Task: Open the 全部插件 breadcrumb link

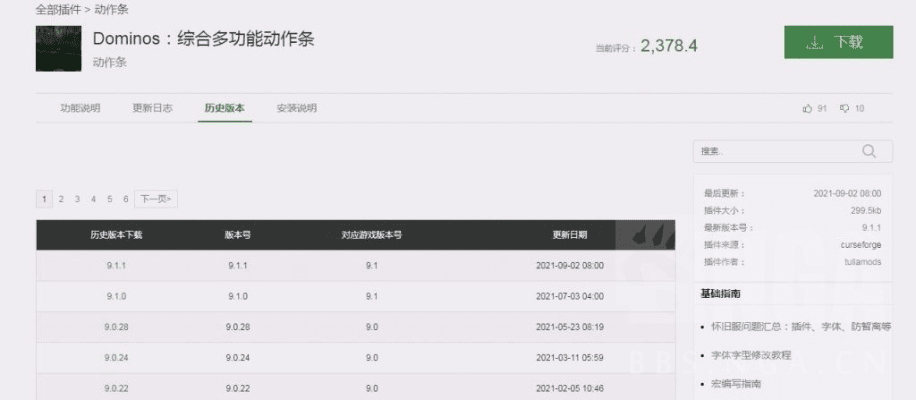Action: 57,9
